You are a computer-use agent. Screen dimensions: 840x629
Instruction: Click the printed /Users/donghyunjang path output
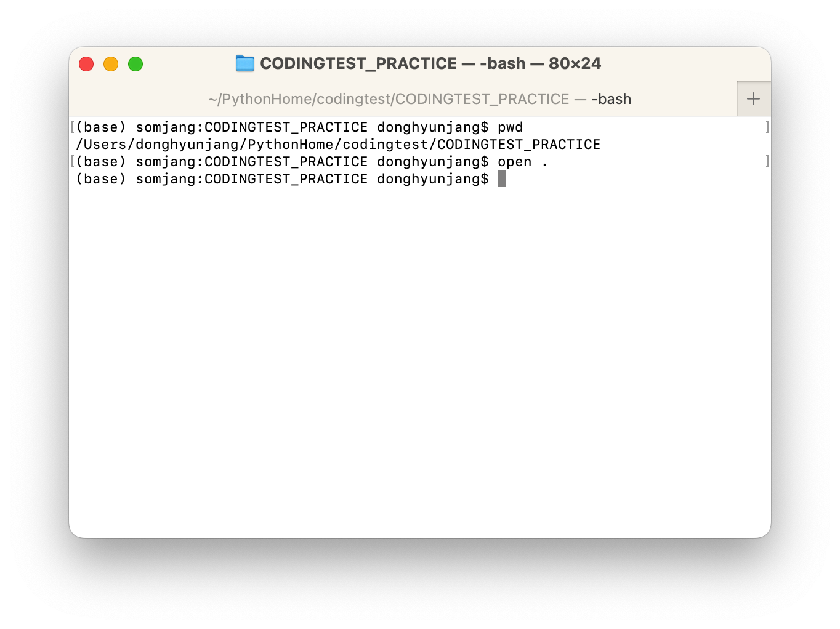(338, 145)
